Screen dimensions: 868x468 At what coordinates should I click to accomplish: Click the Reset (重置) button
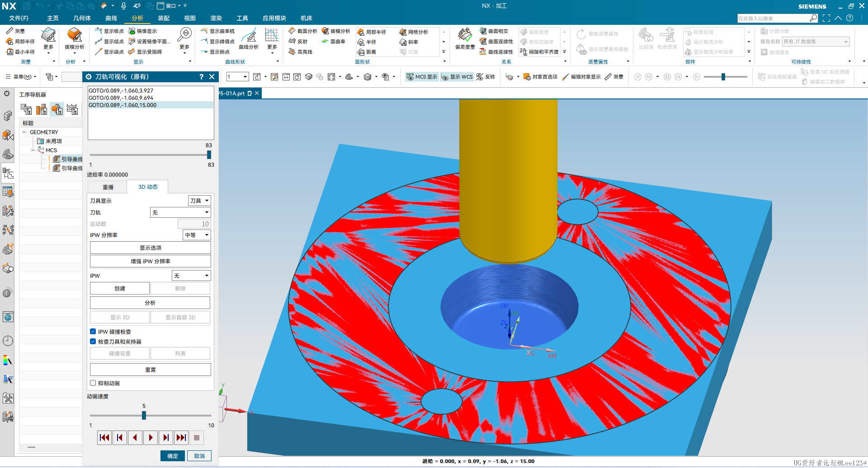(x=151, y=370)
